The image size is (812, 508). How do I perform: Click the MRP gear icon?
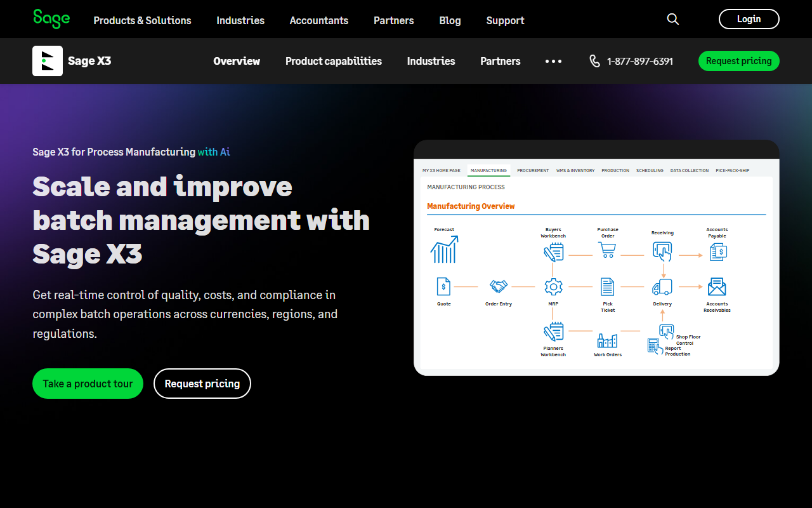[553, 287]
